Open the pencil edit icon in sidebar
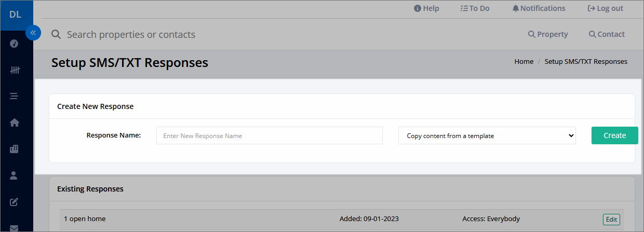 point(15,201)
